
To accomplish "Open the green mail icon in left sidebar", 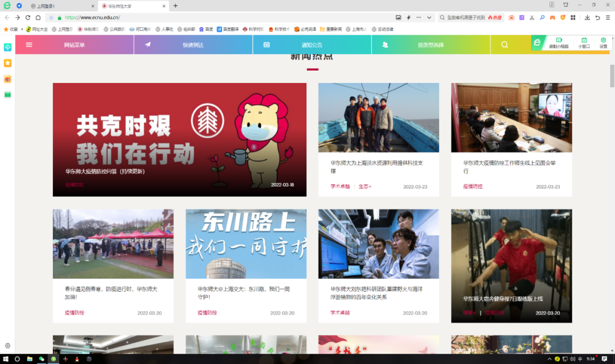I will tap(7, 95).
